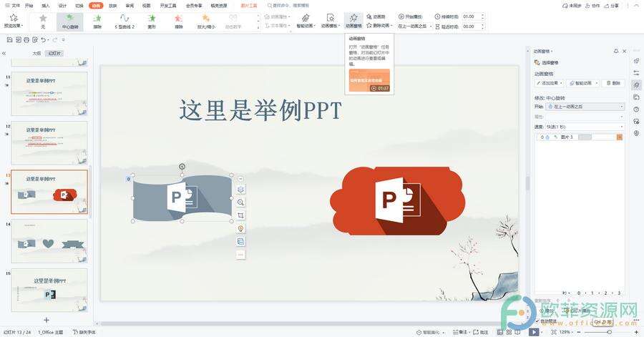The height and width of the screenshot is (337, 644).
Task: Open the pane's 开始 在上一动画之后 dropdown
Action: (585, 107)
